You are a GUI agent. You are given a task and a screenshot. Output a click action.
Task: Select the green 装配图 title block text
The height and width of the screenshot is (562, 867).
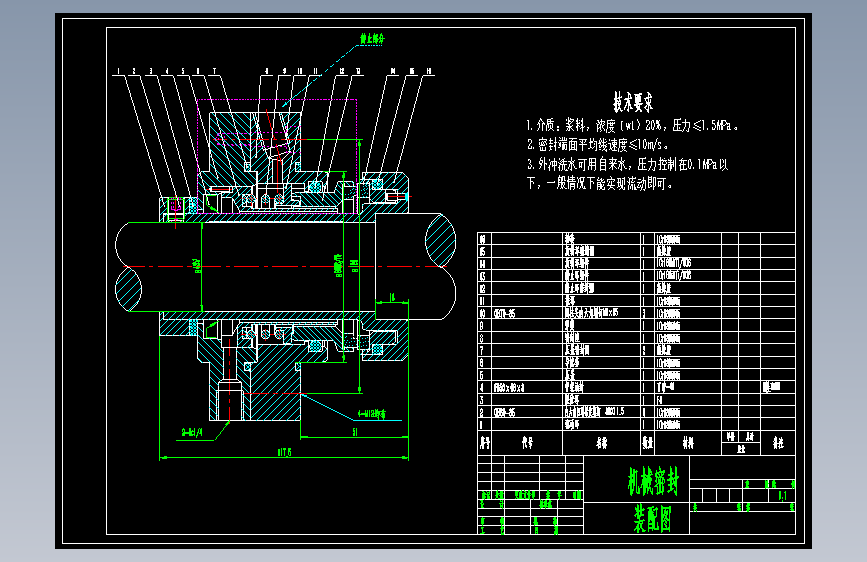point(652,518)
